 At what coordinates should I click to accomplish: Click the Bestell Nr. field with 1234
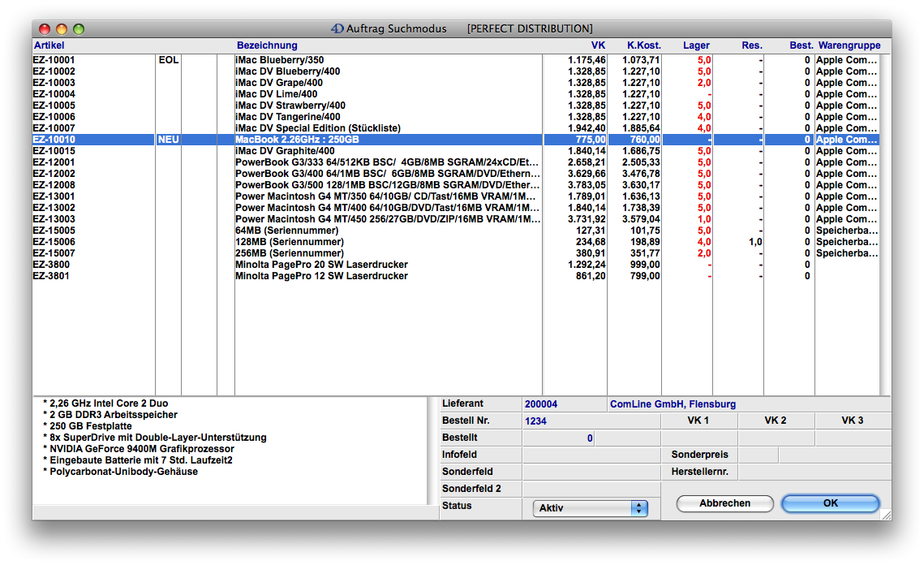(x=591, y=421)
